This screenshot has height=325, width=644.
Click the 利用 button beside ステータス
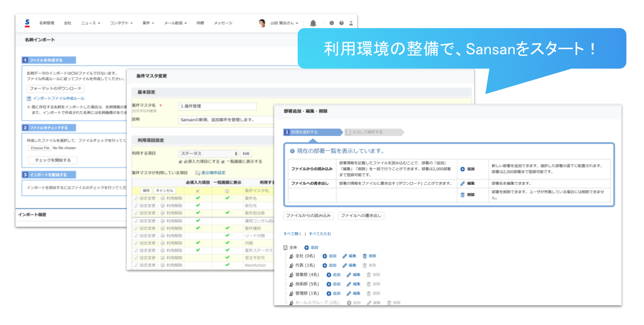click(246, 154)
